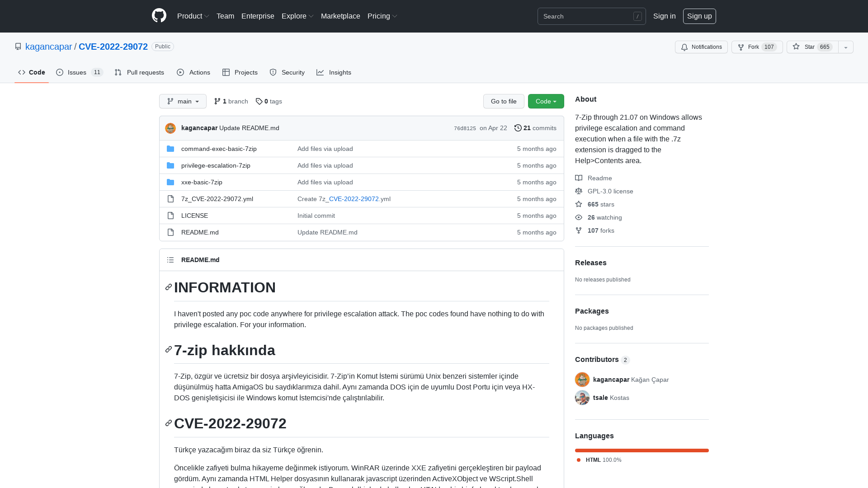Click the folder icon for privilege-escalation-7zip
This screenshot has height=488, width=868.
click(x=170, y=165)
